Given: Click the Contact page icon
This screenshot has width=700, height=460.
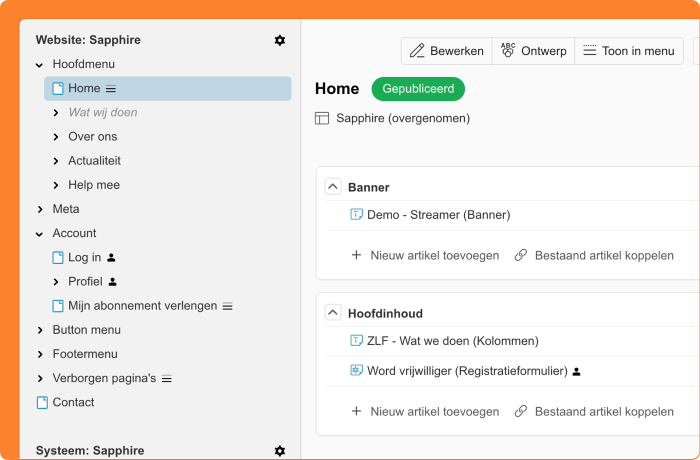Looking at the screenshot, I should click(42, 402).
